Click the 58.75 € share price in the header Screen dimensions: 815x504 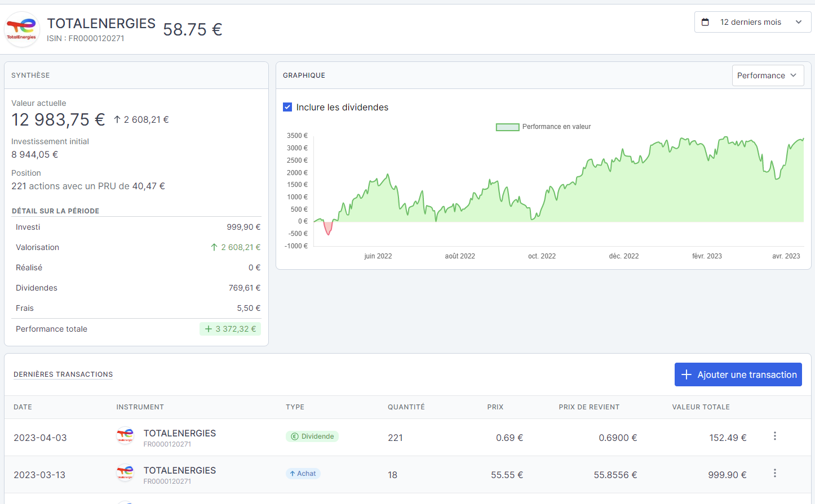(x=193, y=29)
